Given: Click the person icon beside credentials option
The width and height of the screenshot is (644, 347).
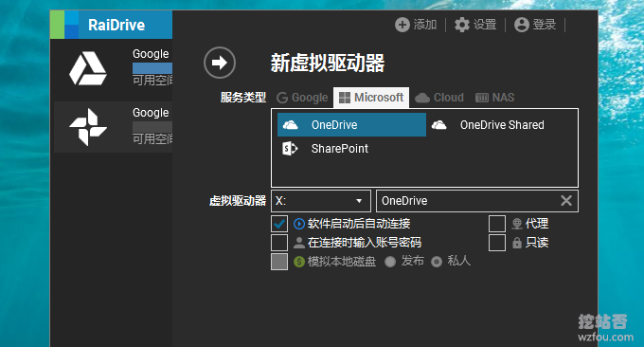Looking at the screenshot, I should point(299,243).
